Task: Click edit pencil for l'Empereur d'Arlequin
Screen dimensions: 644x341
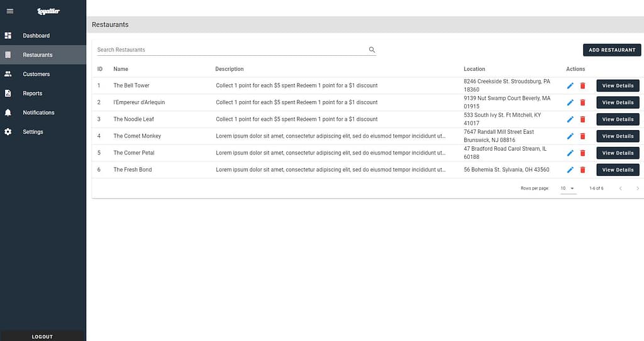Action: click(570, 102)
